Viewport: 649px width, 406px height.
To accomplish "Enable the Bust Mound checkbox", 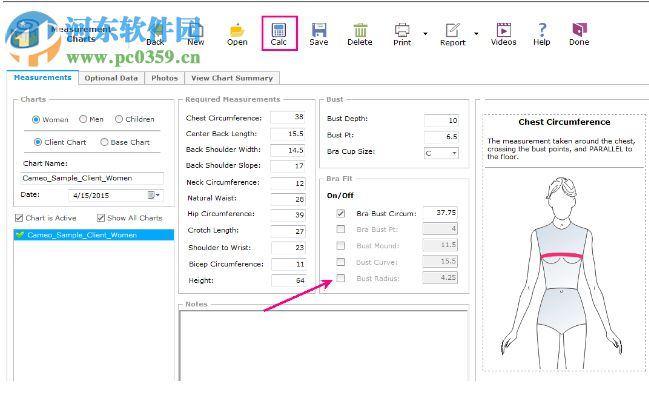I will click(341, 245).
